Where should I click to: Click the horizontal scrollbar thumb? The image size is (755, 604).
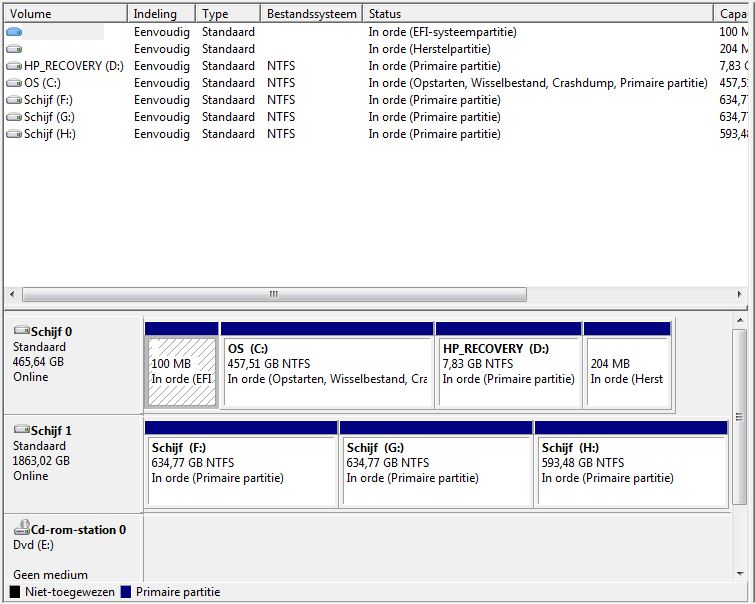click(274, 295)
